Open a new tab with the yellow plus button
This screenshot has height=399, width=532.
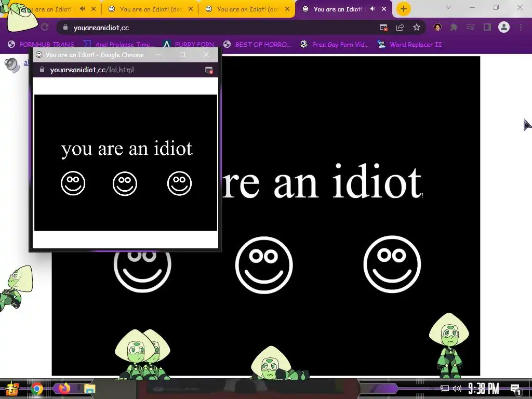tap(403, 9)
